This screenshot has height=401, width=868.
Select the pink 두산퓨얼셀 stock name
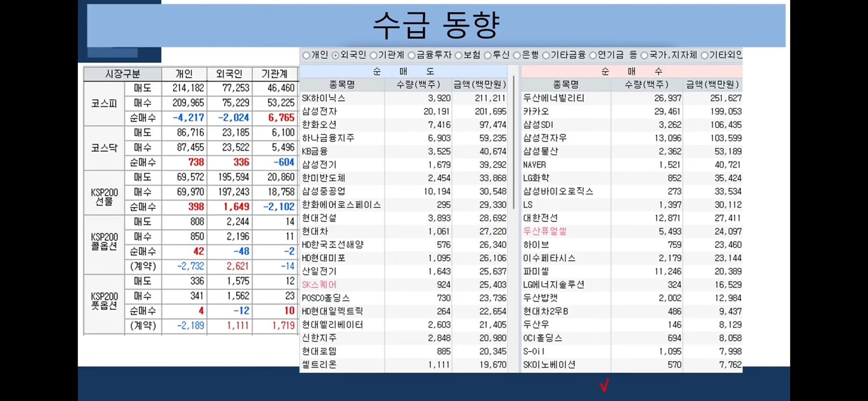click(545, 231)
